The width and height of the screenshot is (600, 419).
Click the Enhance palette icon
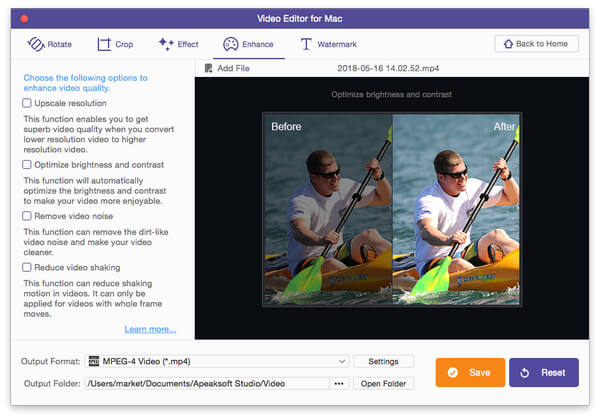pos(231,44)
